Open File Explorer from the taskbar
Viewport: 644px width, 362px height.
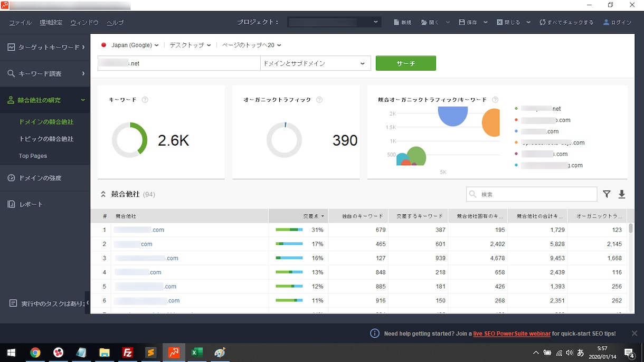tap(105, 353)
